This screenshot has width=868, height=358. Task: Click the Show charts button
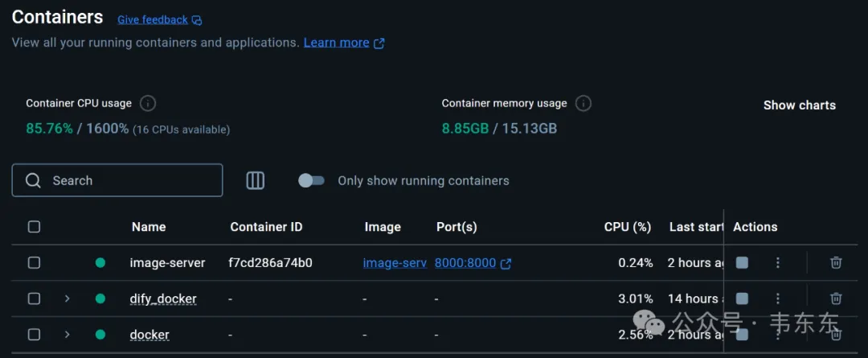coord(800,105)
